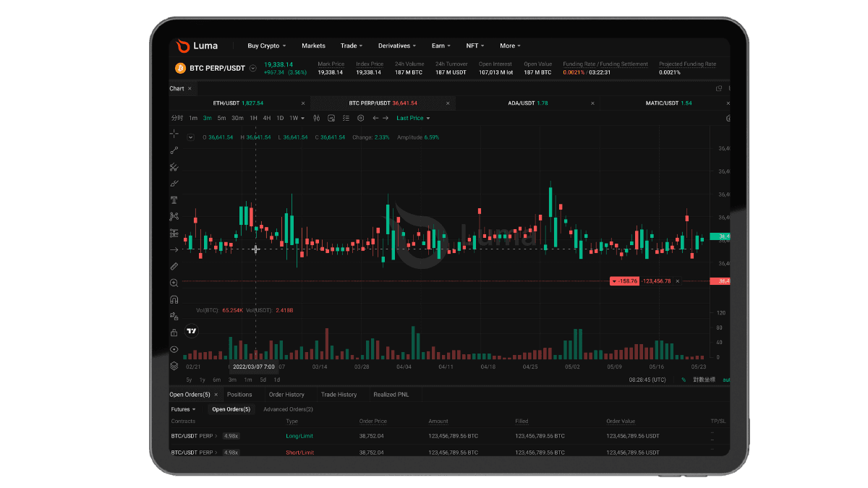Screen dimensions: 868x488
Task: Click the undo left arrow
Action: click(375, 118)
